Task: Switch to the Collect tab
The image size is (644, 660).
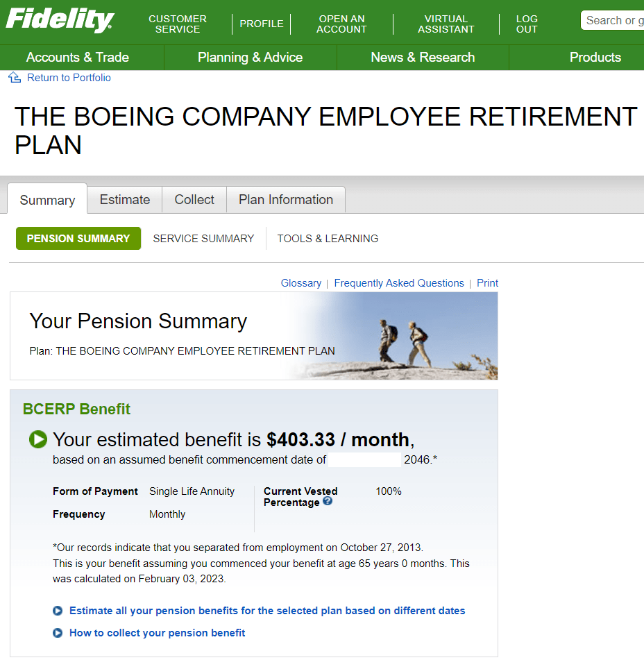Action: [x=194, y=199]
